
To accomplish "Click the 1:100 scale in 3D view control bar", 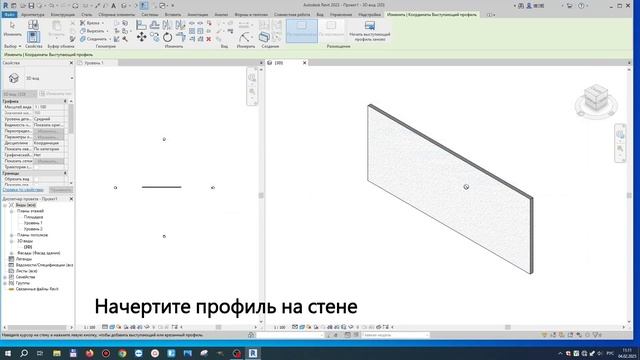I will pyautogui.click(x=280, y=327).
